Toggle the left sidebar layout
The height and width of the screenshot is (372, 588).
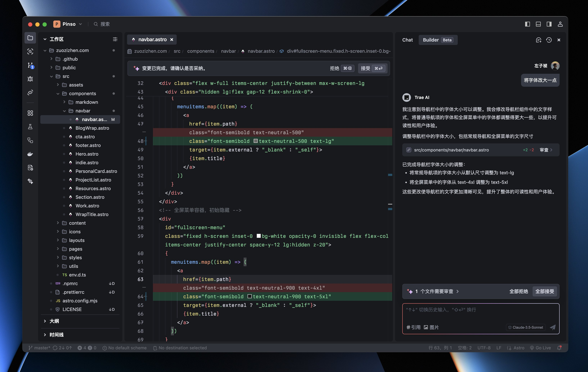tap(527, 24)
